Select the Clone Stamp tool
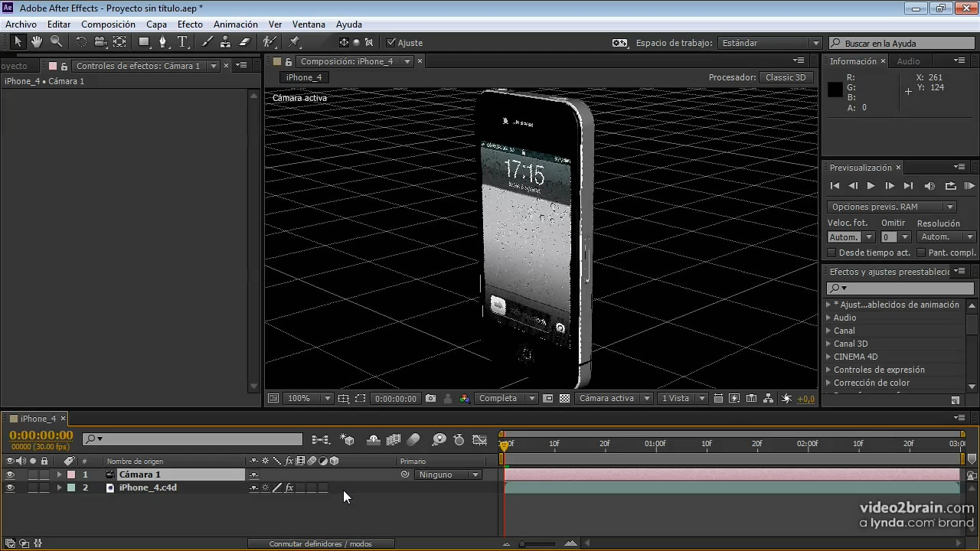Screen dimensions: 980x551 coord(226,42)
